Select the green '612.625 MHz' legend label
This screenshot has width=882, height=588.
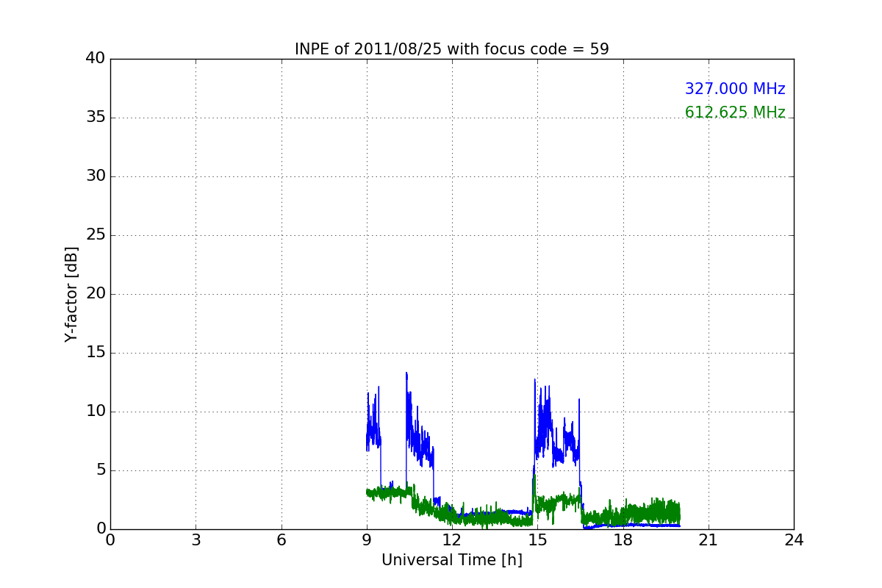pos(735,112)
